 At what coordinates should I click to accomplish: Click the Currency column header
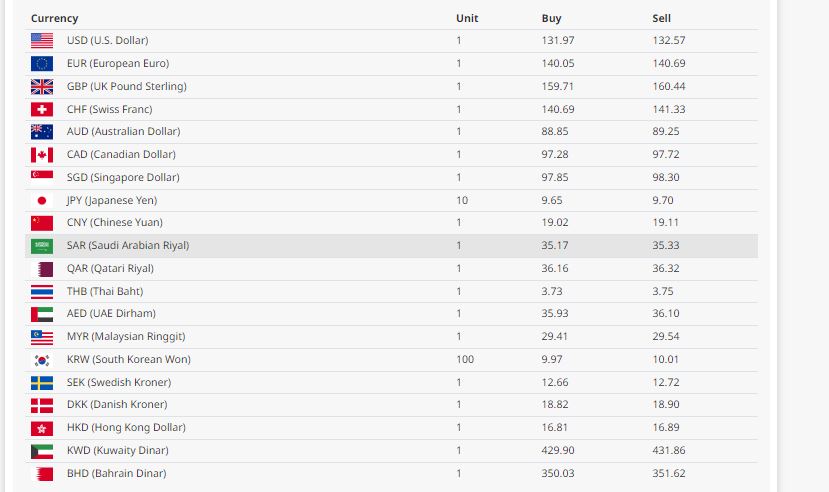pyautogui.click(x=54, y=18)
